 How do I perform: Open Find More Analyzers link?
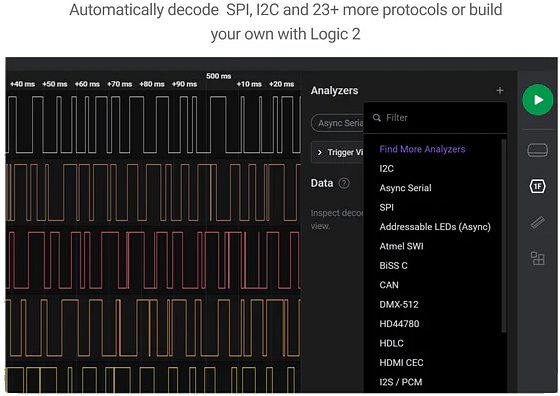(422, 149)
